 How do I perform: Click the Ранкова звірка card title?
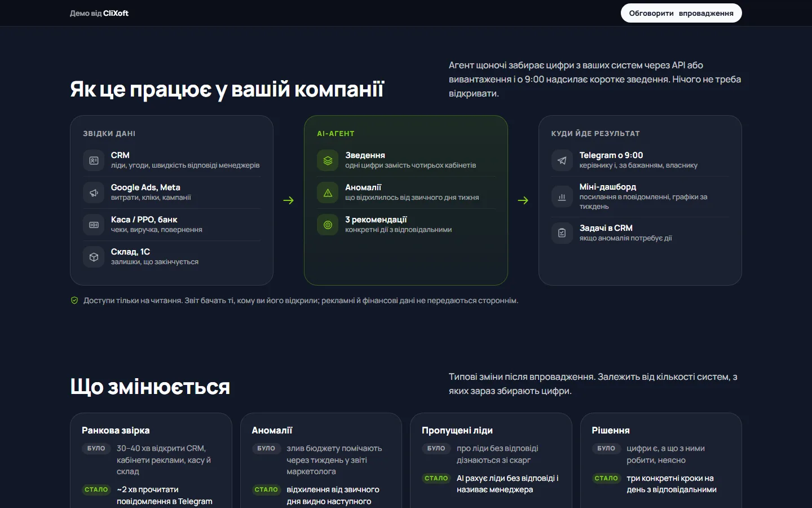[116, 431]
